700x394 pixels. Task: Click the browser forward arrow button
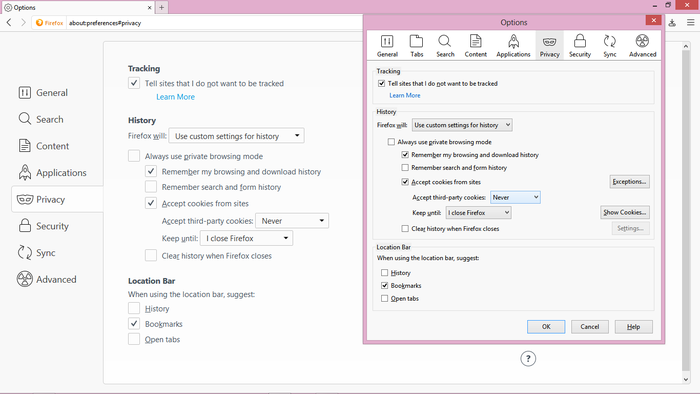[x=23, y=22]
